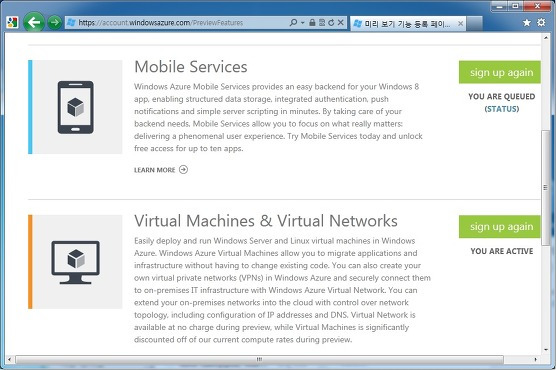Click the horizontal scrollbar right arrow

point(535,359)
